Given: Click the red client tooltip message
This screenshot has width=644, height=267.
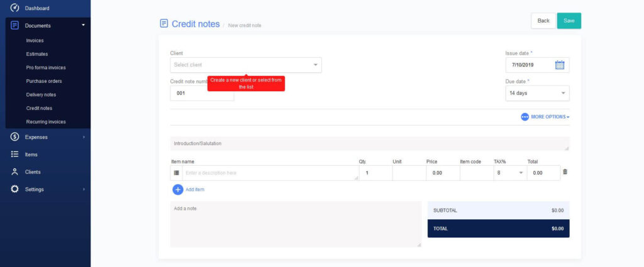Looking at the screenshot, I should click(x=246, y=84).
